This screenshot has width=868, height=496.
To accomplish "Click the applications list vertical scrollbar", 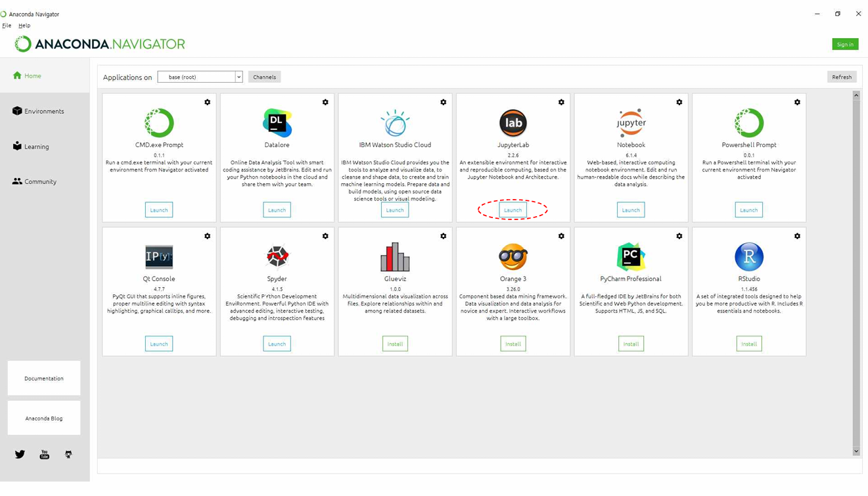I will click(856, 273).
